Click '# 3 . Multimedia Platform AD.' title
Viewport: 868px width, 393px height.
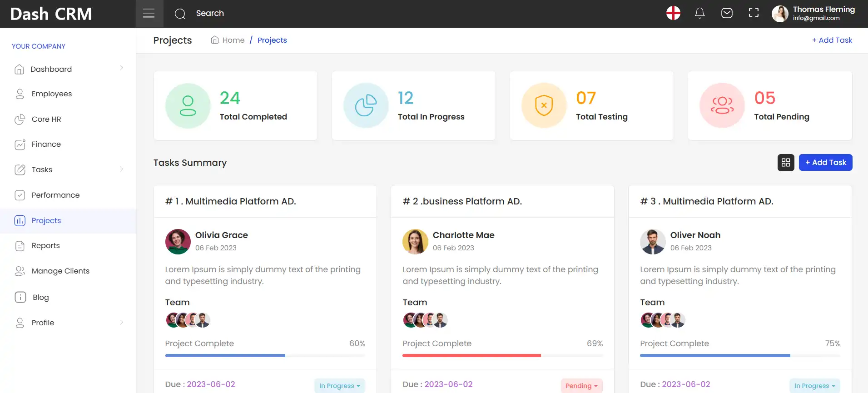click(x=707, y=201)
